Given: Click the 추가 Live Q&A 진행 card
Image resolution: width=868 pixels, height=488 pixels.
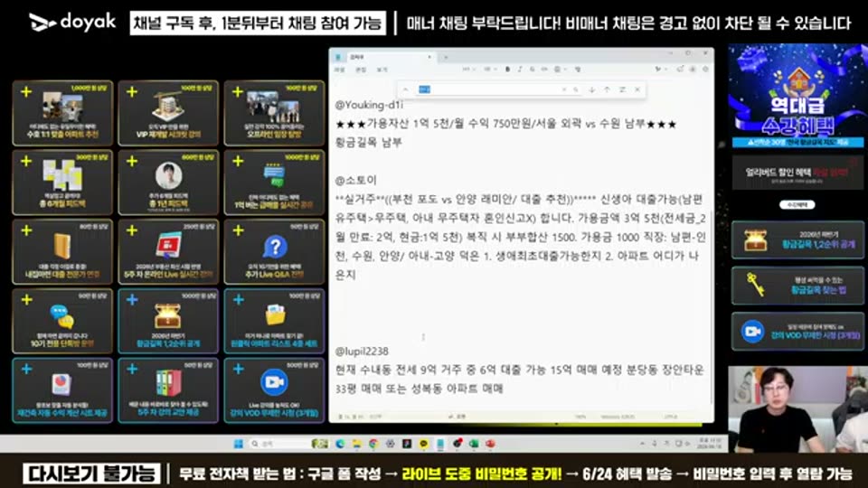Looking at the screenshot, I should 275,251.
